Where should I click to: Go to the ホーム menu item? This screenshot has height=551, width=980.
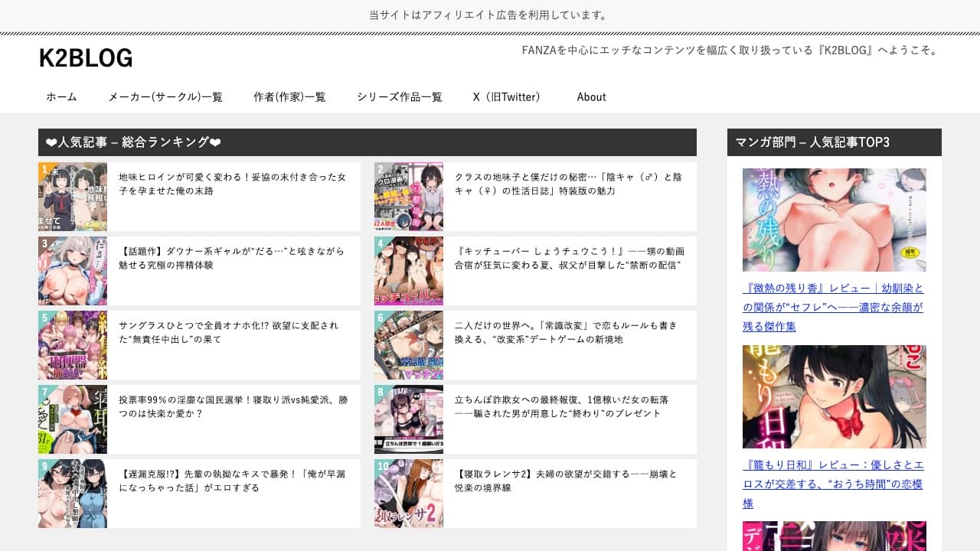[x=61, y=97]
